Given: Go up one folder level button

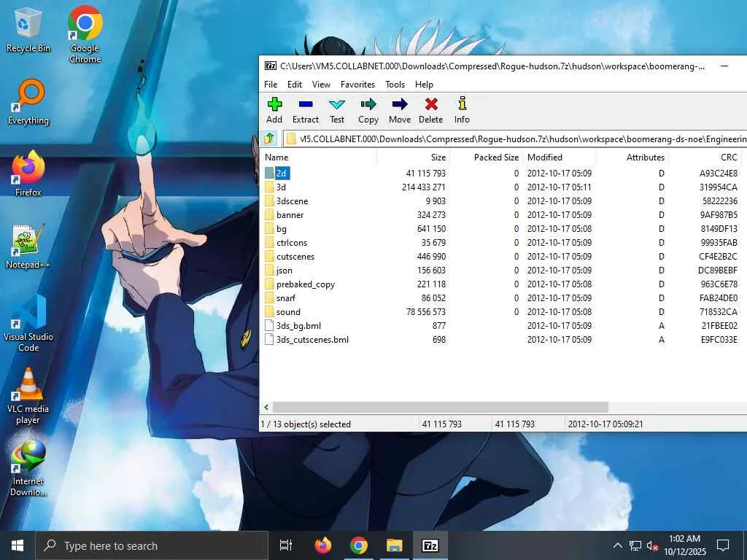Looking at the screenshot, I should (269, 139).
